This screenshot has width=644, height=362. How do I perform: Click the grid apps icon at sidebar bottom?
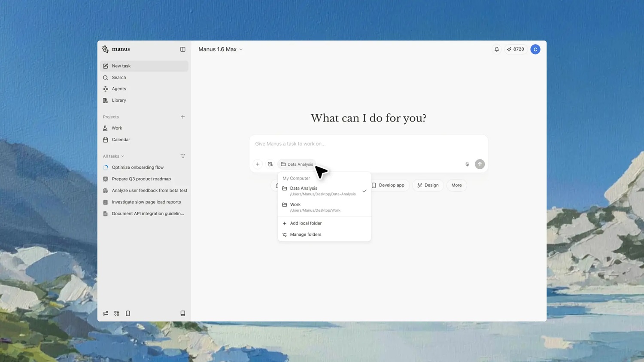click(117, 313)
